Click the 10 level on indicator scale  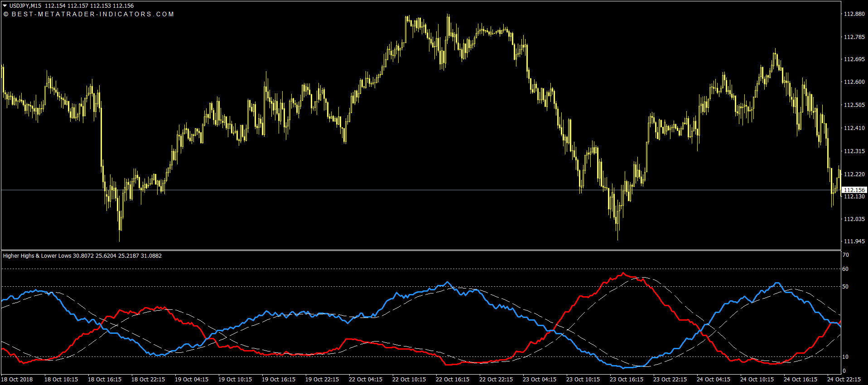pyautogui.click(x=845, y=357)
